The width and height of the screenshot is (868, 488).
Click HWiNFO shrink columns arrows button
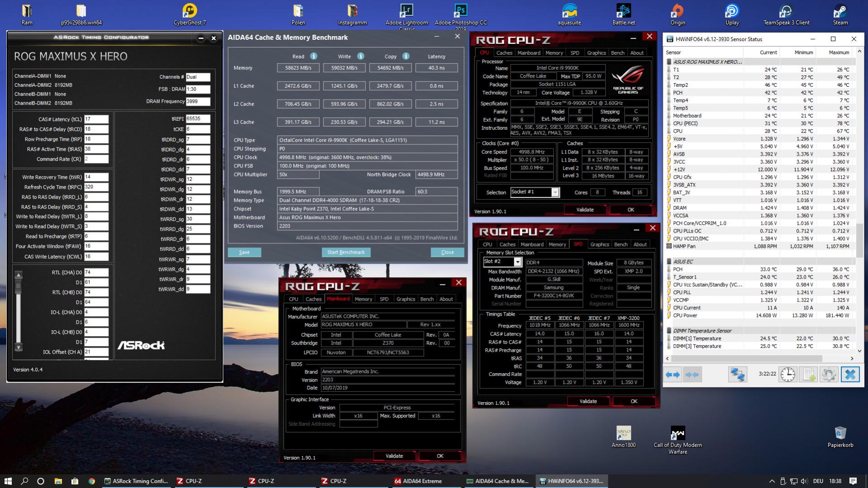[x=692, y=374]
